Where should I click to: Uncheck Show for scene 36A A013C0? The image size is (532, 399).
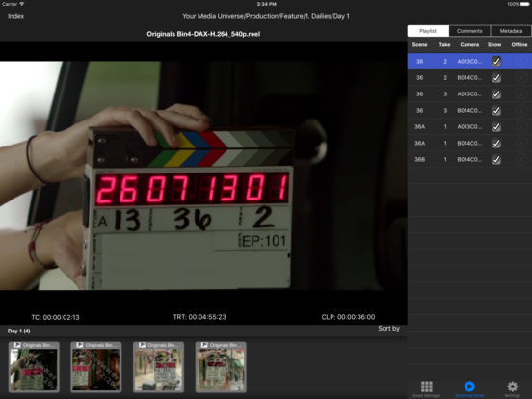point(496,126)
